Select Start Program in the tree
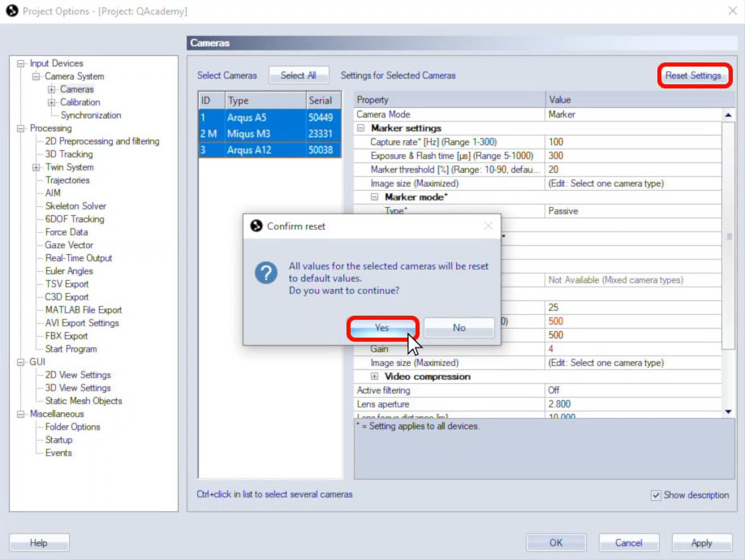This screenshot has width=745, height=560. click(x=71, y=349)
